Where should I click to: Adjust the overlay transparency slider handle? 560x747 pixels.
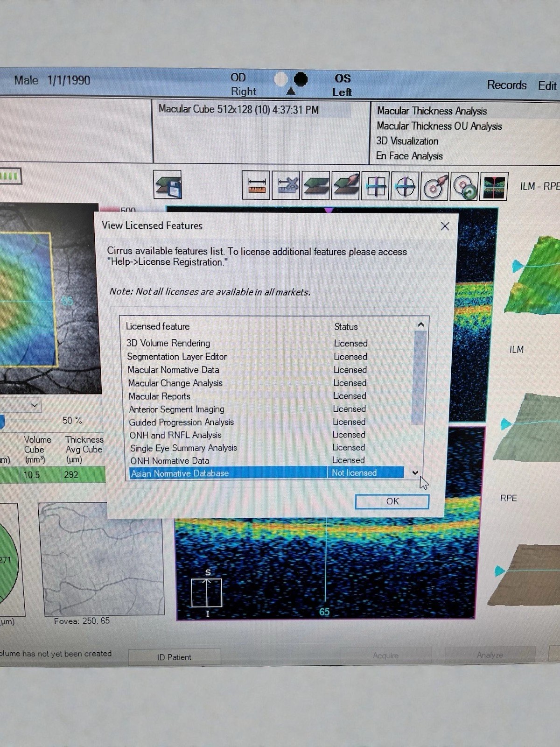pyautogui.click(x=2, y=422)
